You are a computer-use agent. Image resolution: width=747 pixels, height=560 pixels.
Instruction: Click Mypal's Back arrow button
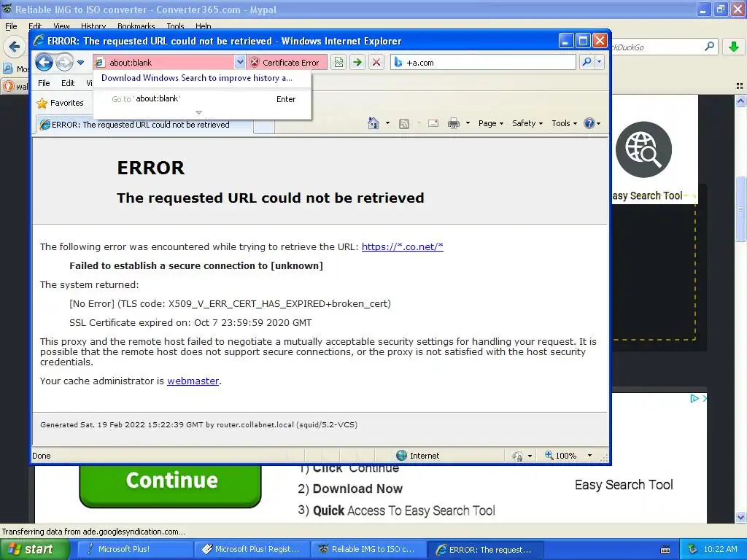pos(15,47)
